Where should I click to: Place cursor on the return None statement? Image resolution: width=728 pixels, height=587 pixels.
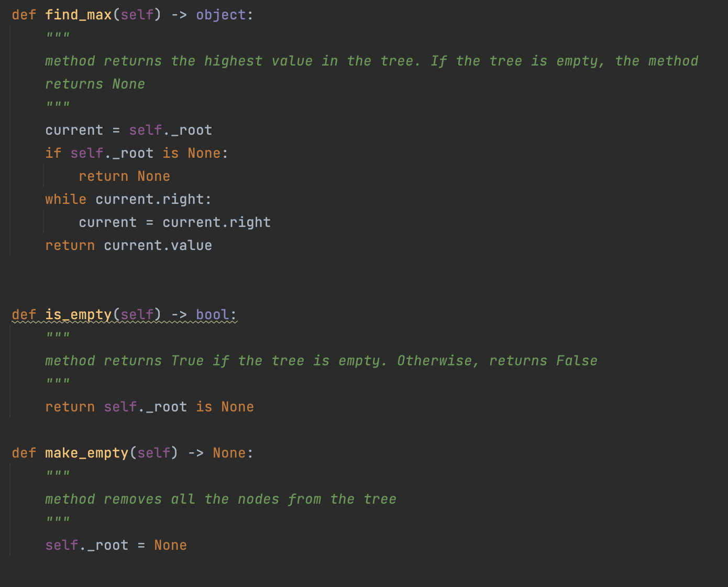pyautogui.click(x=124, y=176)
